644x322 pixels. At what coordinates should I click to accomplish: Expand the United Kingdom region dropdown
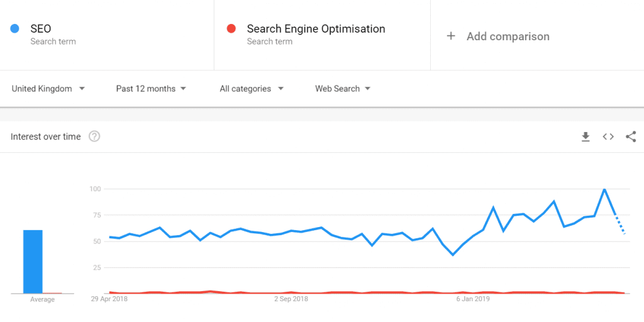click(48, 89)
